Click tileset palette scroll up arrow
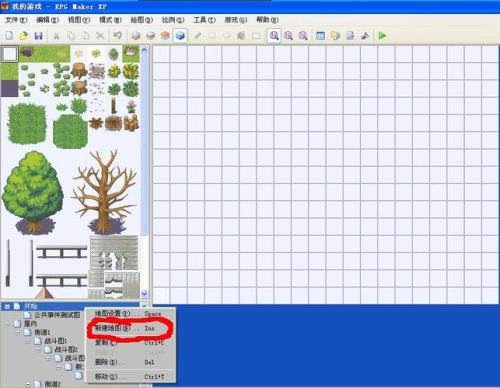The image size is (500, 388). pos(144,50)
